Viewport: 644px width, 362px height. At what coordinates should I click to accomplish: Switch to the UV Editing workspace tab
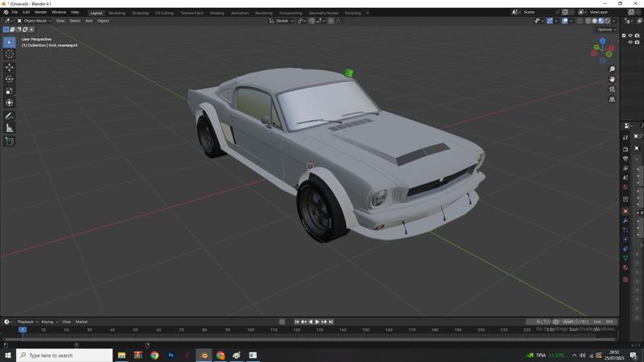click(x=164, y=13)
